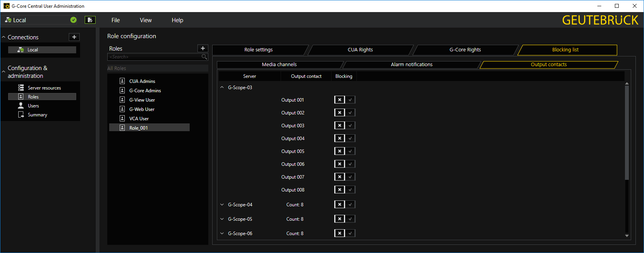Screen dimensions: 644x253
Task: Click the checkmark button for Output 001
Action: (350, 100)
